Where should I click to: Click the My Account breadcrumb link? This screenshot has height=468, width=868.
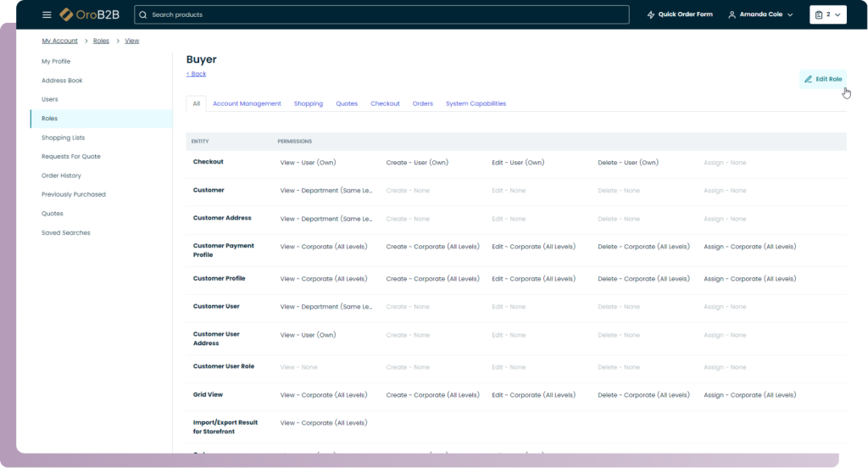tap(59, 41)
